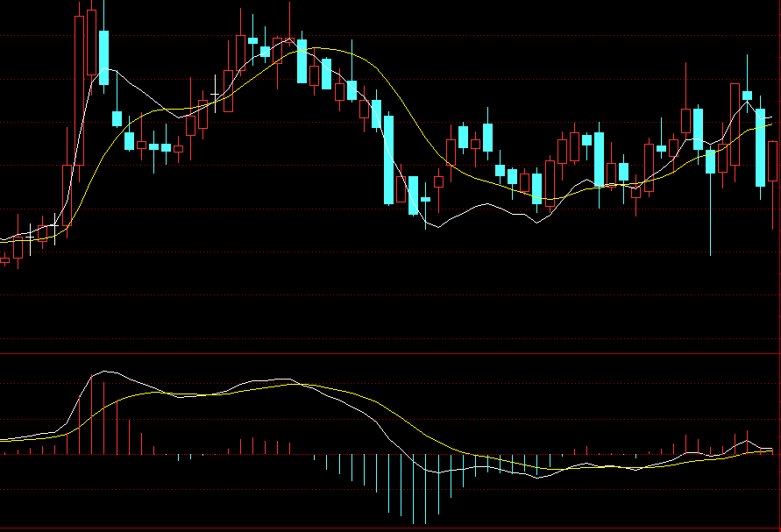Viewport: 781px width, 532px height.
Task: Select the peak of the white MACD line
Action: [x=105, y=371]
